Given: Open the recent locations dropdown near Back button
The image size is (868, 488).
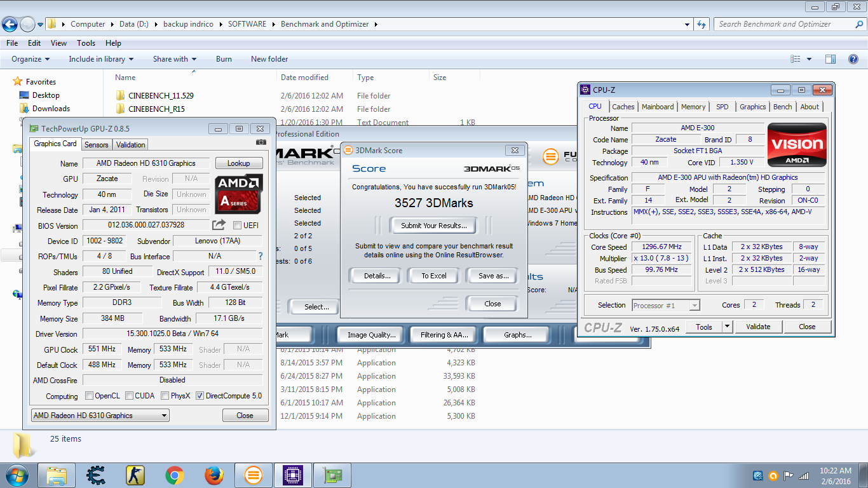Looking at the screenshot, I should [41, 25].
